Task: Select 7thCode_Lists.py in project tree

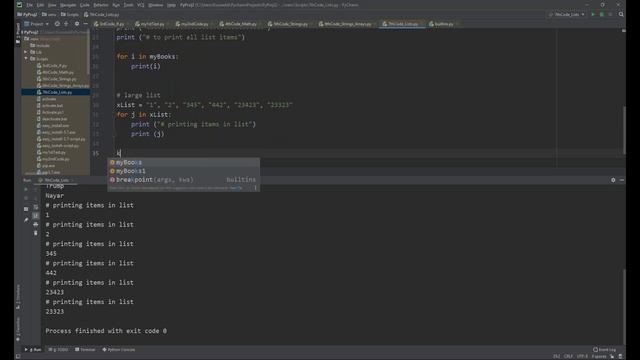Action: [x=57, y=92]
